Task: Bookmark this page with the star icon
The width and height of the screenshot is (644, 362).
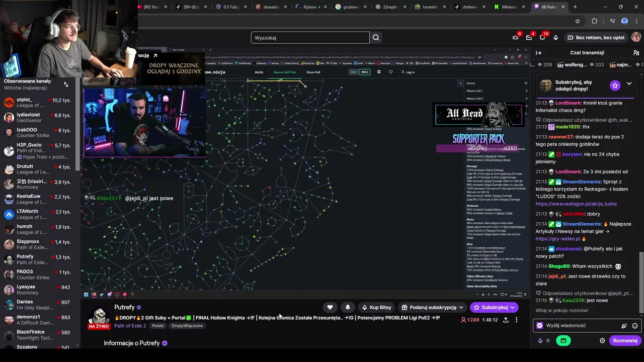Action: [x=578, y=21]
